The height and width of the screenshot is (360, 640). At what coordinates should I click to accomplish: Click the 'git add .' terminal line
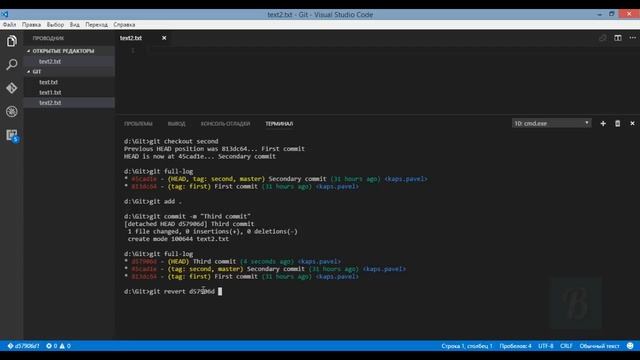click(153, 201)
